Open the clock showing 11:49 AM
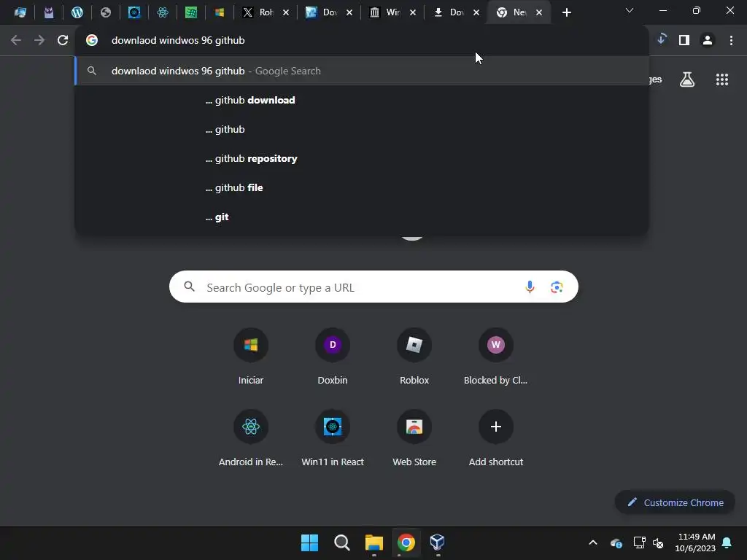Screen dimensions: 747x560 (x=695, y=542)
